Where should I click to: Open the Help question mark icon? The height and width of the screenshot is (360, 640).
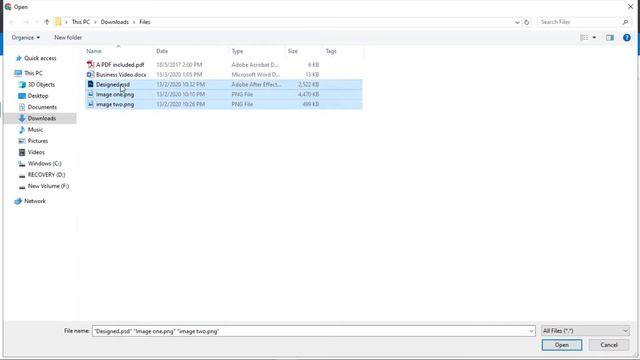pos(627,38)
